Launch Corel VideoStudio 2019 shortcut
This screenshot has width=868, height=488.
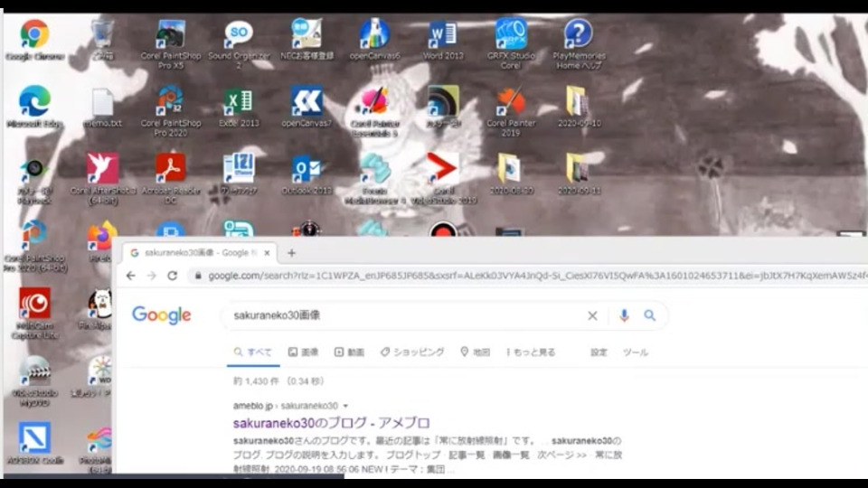coord(443,179)
